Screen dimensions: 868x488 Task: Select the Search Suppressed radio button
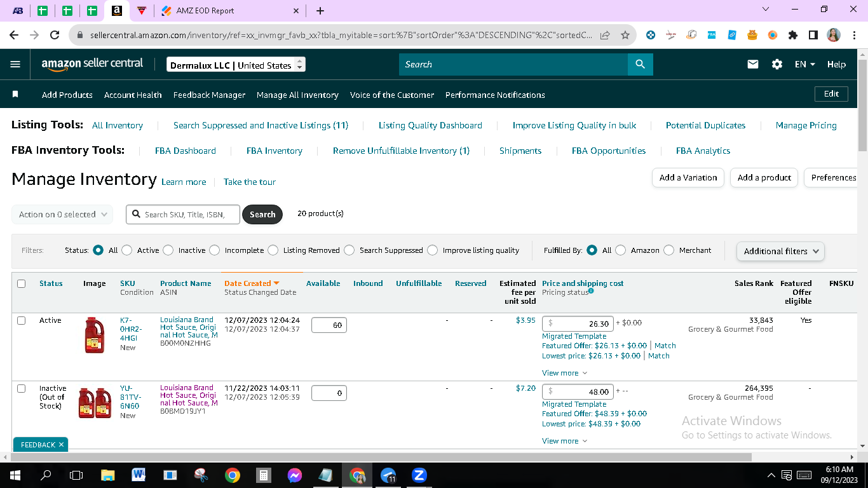point(349,250)
